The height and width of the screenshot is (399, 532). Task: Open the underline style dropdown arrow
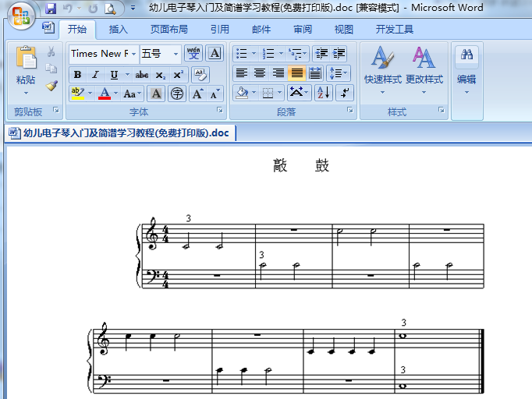(128, 75)
